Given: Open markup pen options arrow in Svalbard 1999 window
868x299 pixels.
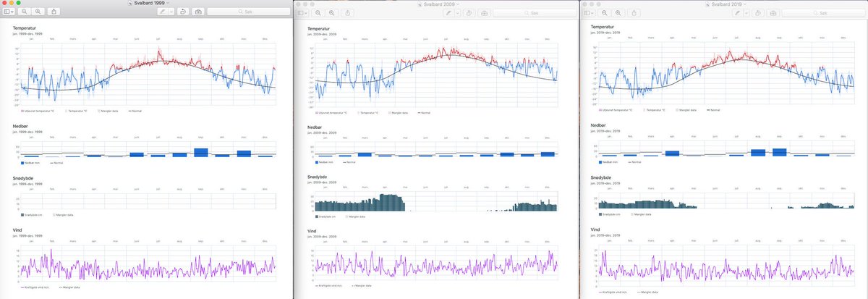Looking at the screenshot, I should [171, 12].
